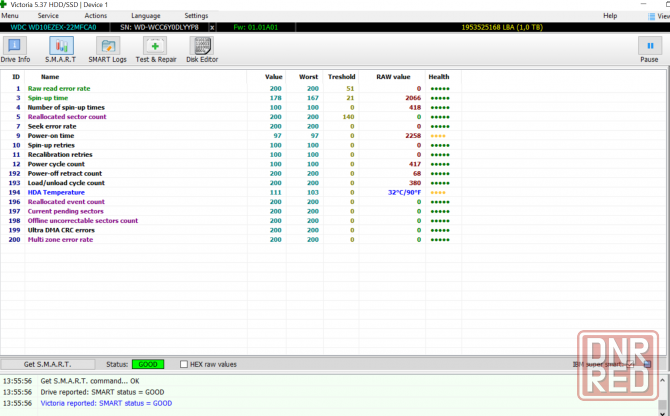Open the Service menu
The image size is (670, 416).
(48, 16)
